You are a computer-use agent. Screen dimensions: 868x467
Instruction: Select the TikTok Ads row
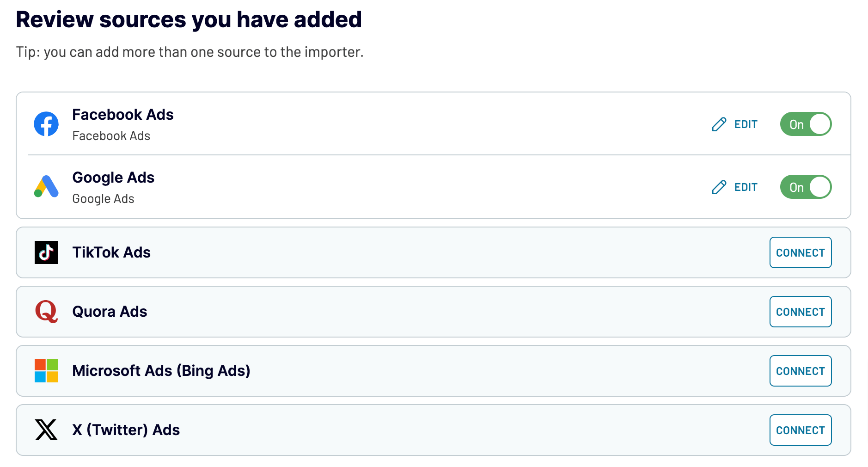coord(370,252)
